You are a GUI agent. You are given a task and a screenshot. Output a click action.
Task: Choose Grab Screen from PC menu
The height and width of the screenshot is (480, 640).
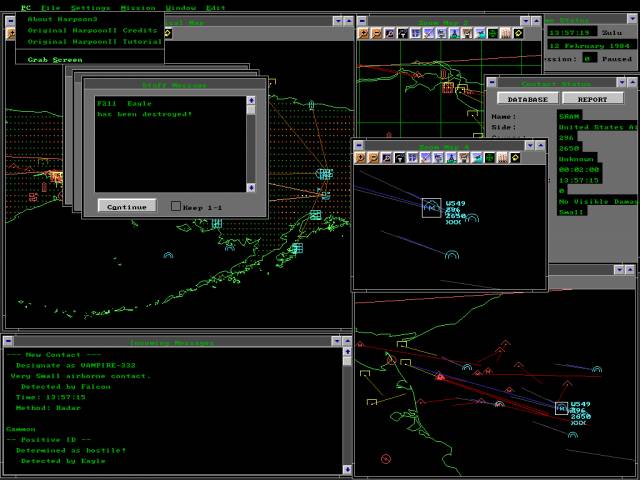pyautogui.click(x=90, y=60)
